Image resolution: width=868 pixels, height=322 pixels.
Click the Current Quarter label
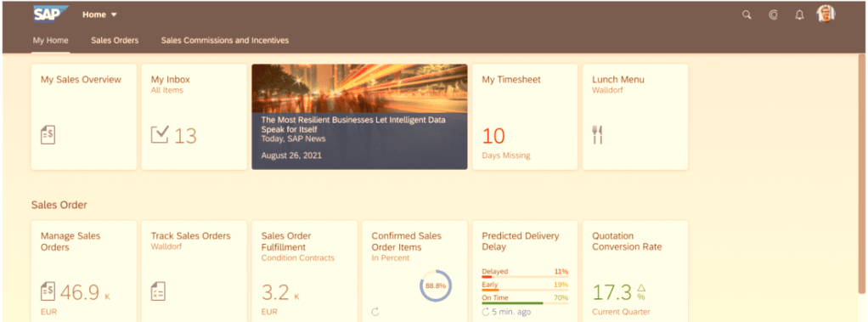click(x=621, y=312)
